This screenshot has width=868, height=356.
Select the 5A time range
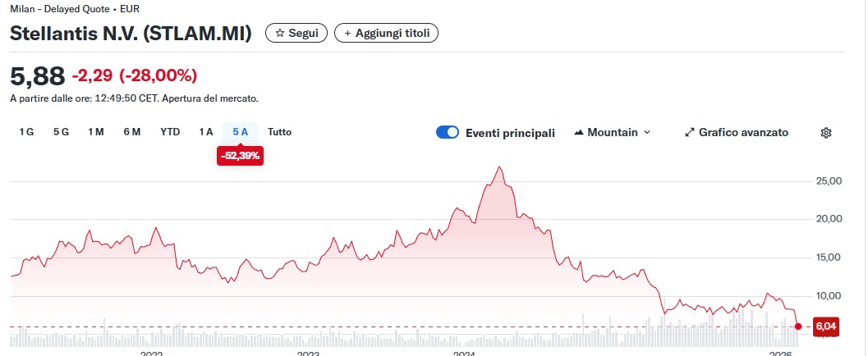[240, 132]
